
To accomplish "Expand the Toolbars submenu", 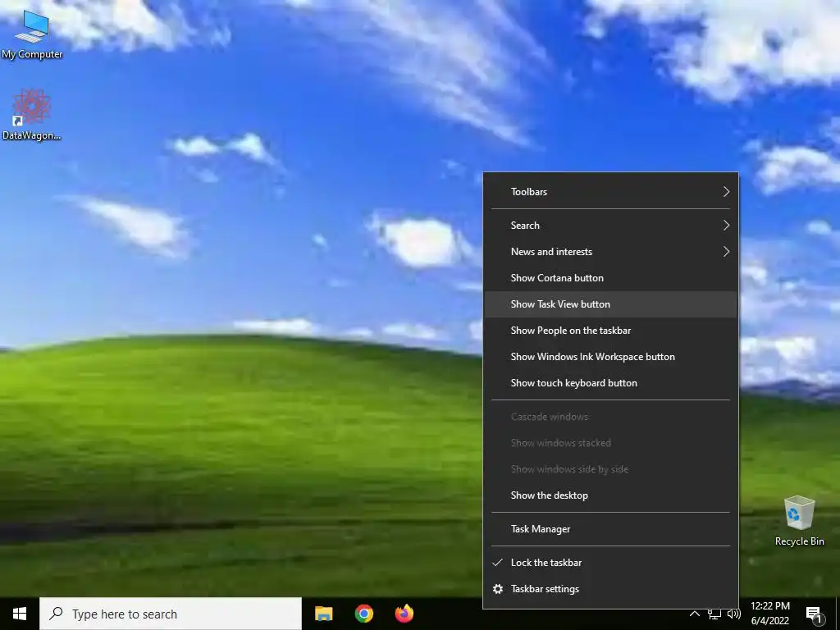I will pyautogui.click(x=610, y=192).
